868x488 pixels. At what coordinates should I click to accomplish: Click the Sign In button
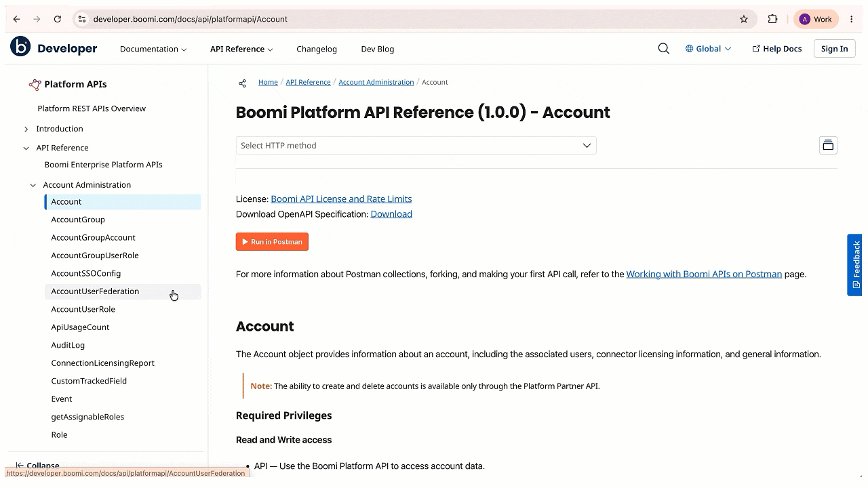click(x=834, y=49)
